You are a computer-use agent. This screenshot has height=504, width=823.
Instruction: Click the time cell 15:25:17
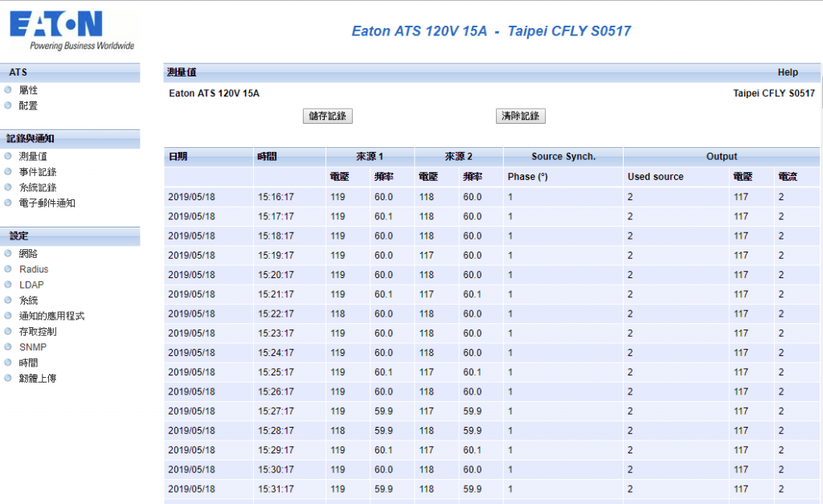pos(276,371)
